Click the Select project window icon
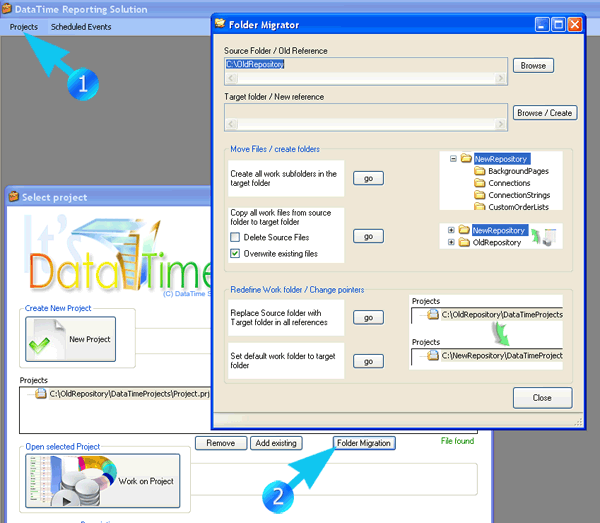The width and height of the screenshot is (600, 523). tap(14, 197)
